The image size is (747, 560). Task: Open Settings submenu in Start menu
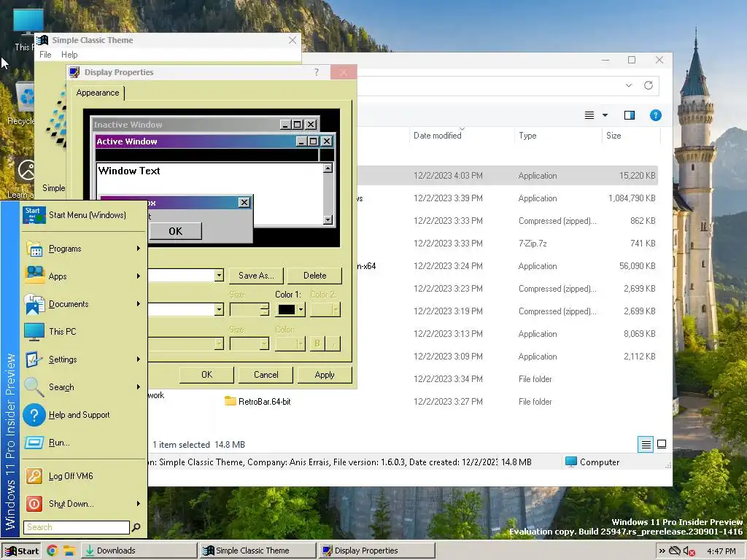[x=83, y=359]
